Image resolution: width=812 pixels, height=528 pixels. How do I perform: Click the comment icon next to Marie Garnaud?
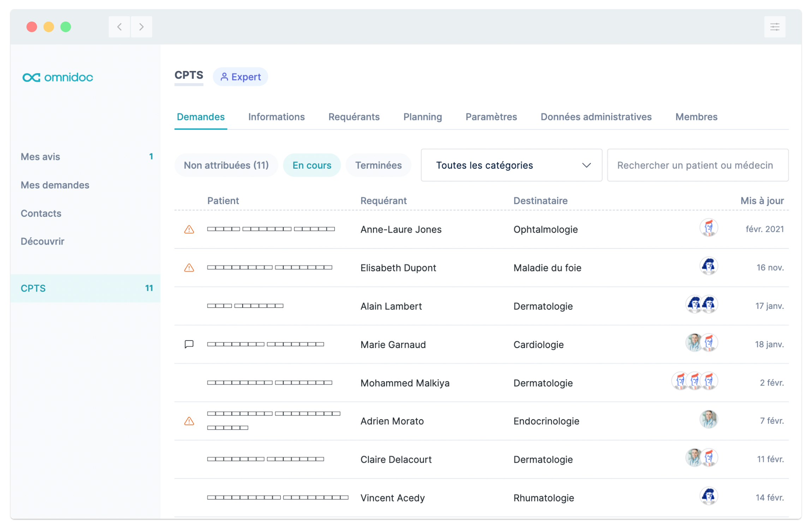[189, 344]
